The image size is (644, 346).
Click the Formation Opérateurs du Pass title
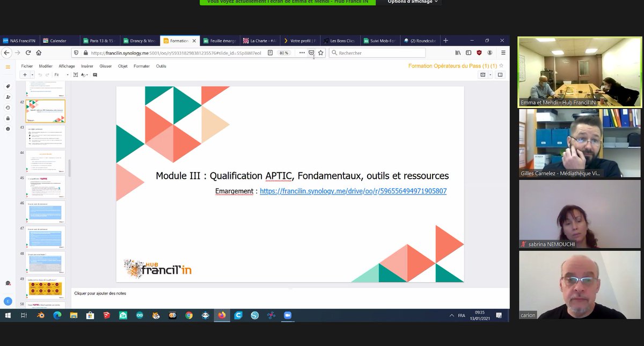[452, 66]
